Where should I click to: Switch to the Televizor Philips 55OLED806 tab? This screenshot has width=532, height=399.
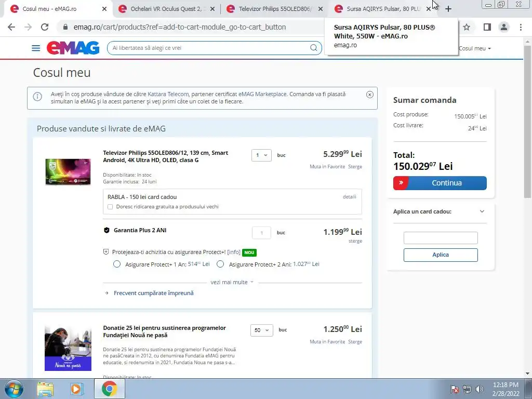(x=275, y=9)
